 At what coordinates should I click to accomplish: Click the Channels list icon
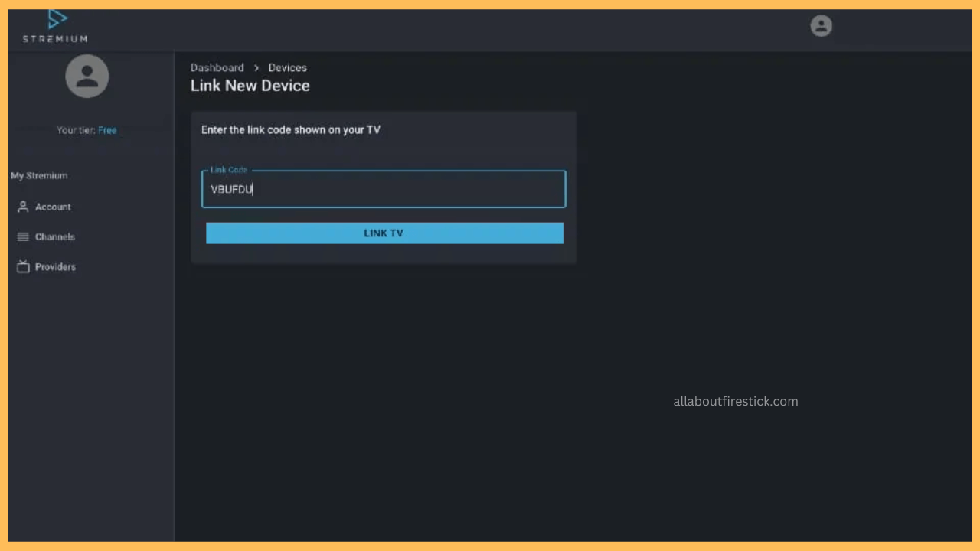23,237
